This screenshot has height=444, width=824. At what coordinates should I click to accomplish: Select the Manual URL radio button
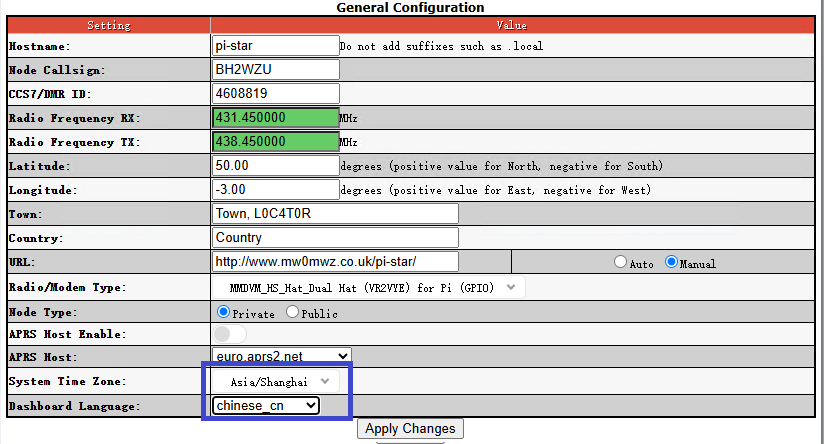[672, 263]
